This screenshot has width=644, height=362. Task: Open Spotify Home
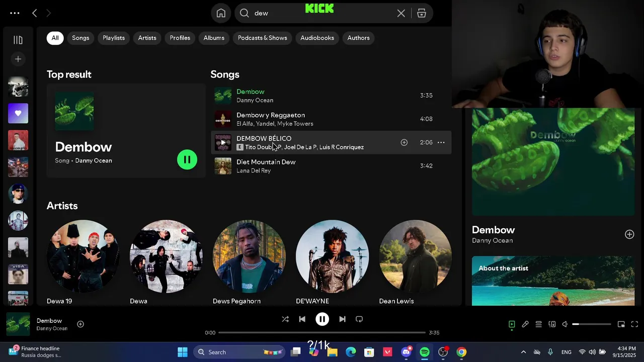221,13
